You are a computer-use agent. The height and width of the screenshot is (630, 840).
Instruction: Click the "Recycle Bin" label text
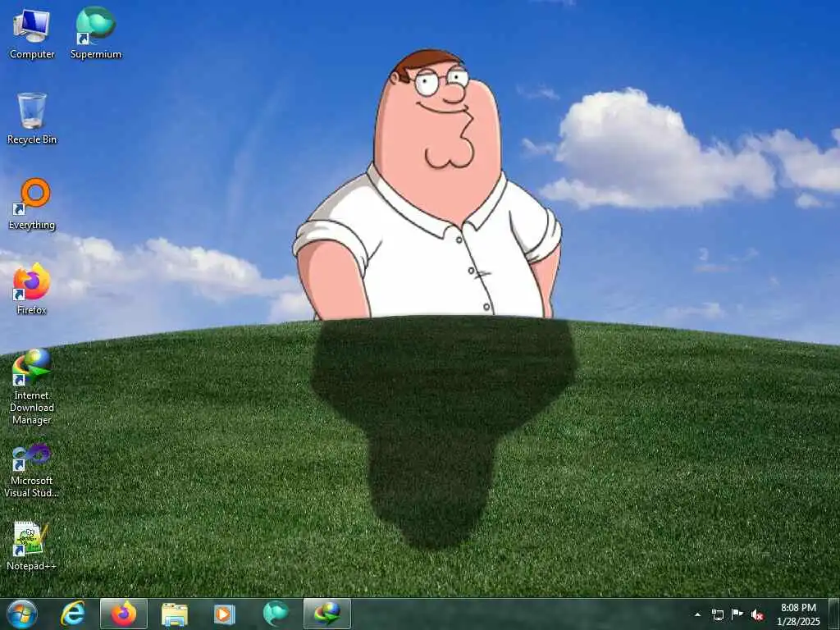click(x=32, y=139)
